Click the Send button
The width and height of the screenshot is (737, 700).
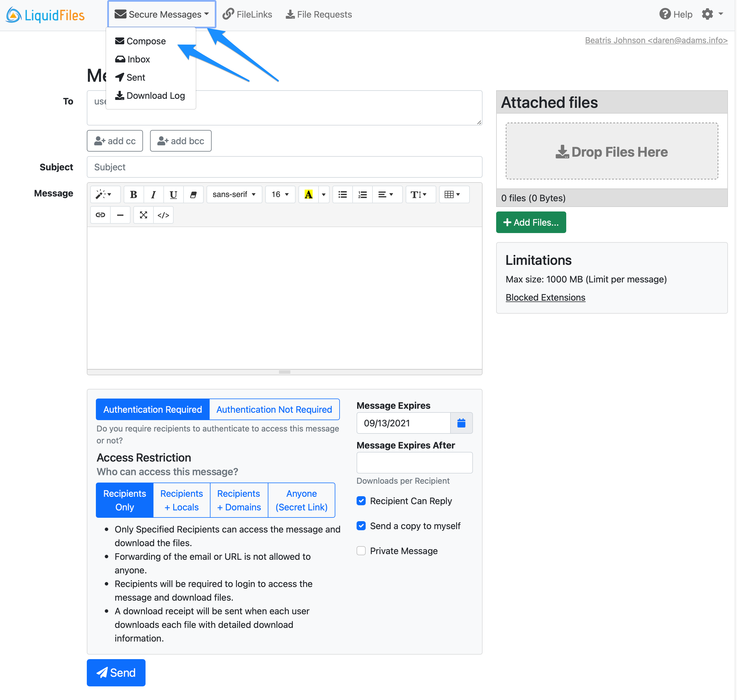116,673
